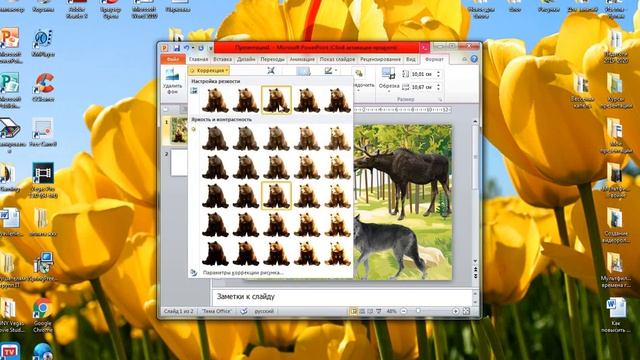Open the Файл tab
Screen dimensions: 640x360
point(173,60)
